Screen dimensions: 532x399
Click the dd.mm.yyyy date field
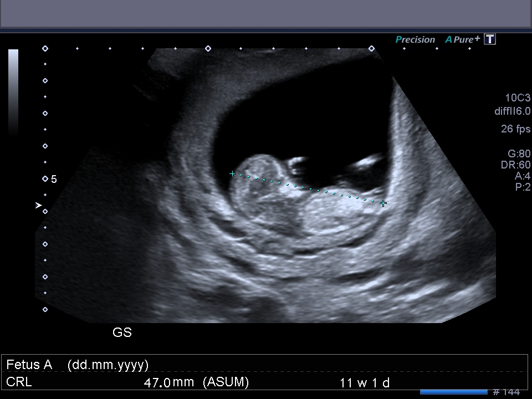pos(108,365)
